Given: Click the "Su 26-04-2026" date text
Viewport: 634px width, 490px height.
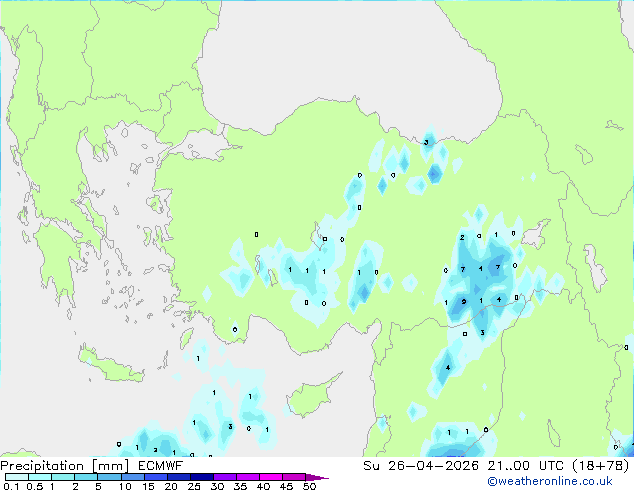Looking at the screenshot, I should 421,466.
